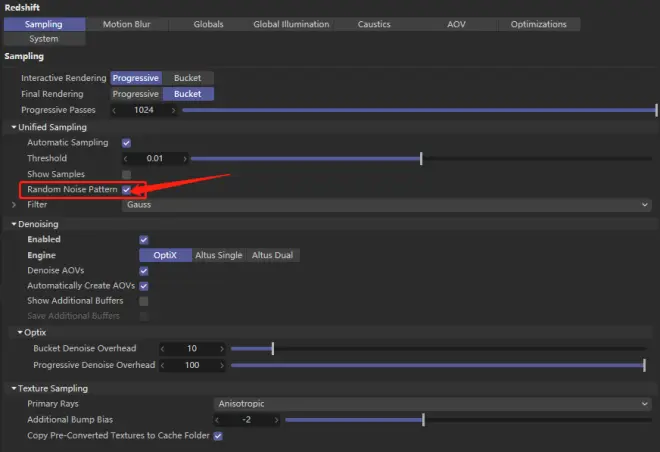The image size is (660, 452).
Task: Switch to the Motion Blur tab
Action: 127,24
